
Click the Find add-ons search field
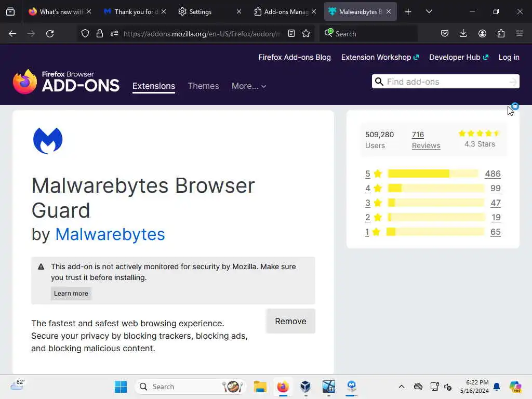point(445,82)
